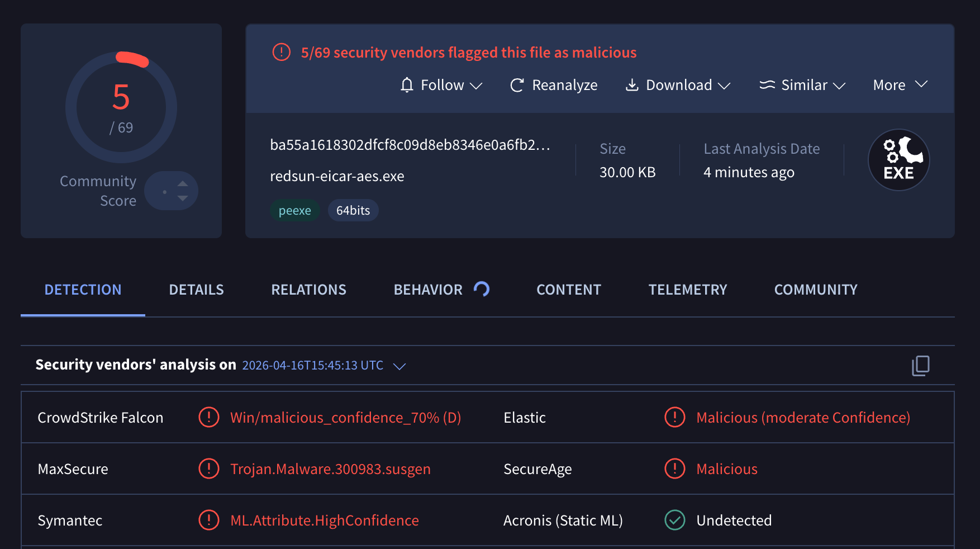
Task: Click the Elastic vendor name
Action: click(x=525, y=418)
